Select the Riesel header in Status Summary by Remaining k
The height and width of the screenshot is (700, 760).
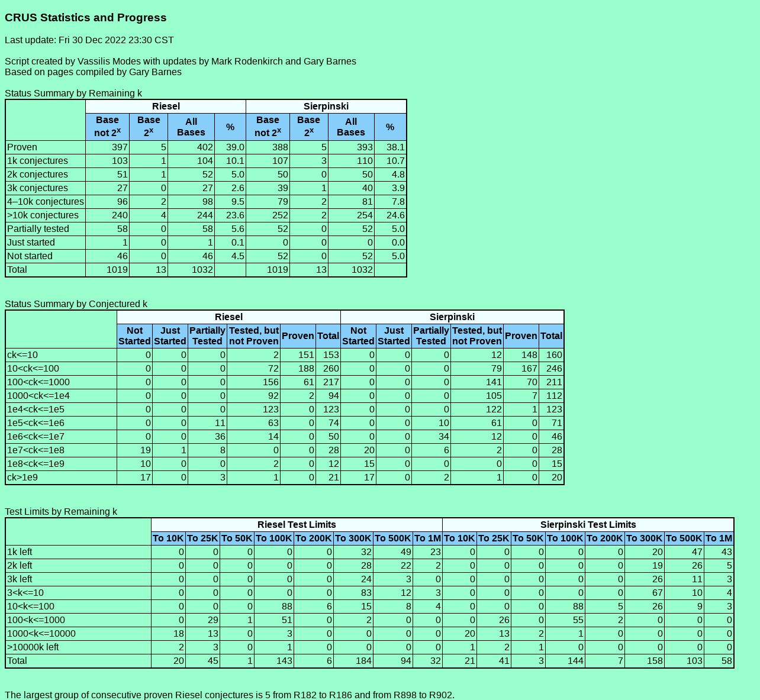tap(166, 107)
